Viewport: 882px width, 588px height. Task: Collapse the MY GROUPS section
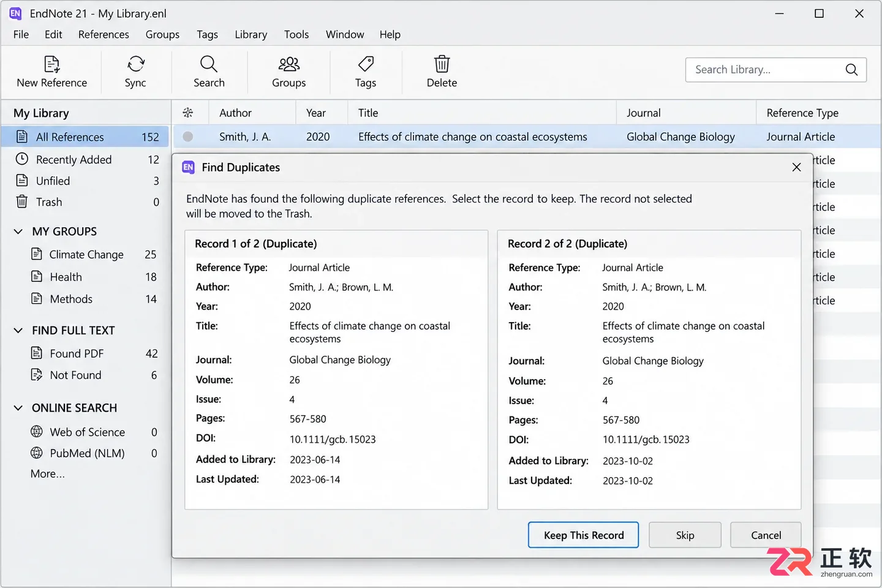point(18,232)
